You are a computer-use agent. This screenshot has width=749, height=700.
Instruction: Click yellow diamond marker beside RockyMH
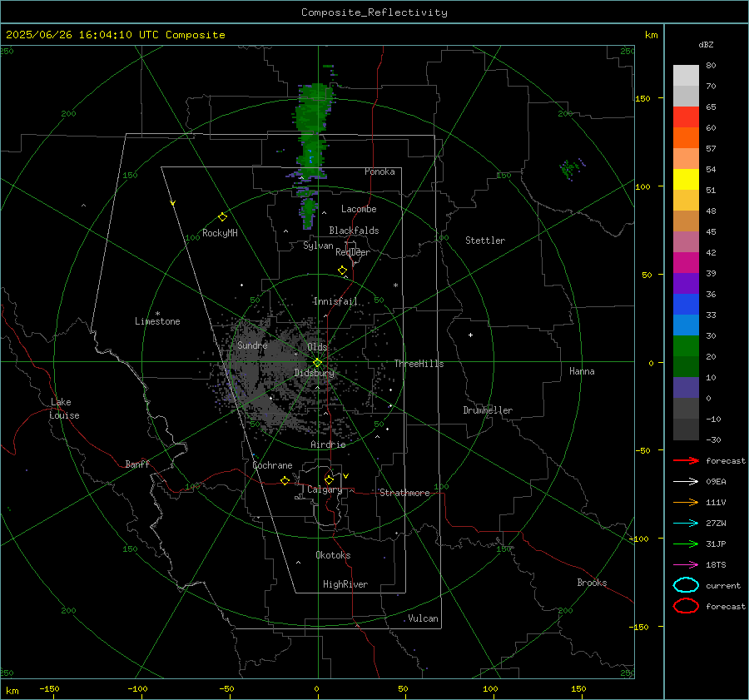point(222,217)
